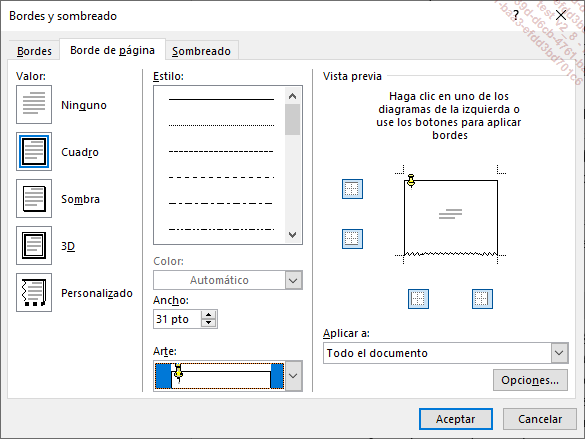Decrease Ancho width with the down spinner

pos(209,323)
